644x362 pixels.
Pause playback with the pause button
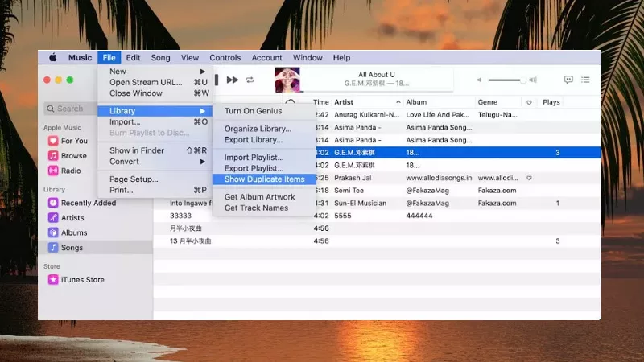tap(217, 80)
